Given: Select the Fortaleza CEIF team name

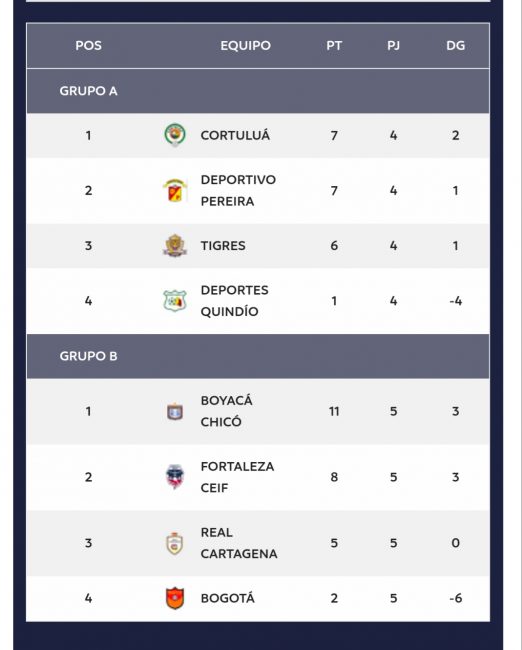Looking at the screenshot, I should click(x=237, y=477).
